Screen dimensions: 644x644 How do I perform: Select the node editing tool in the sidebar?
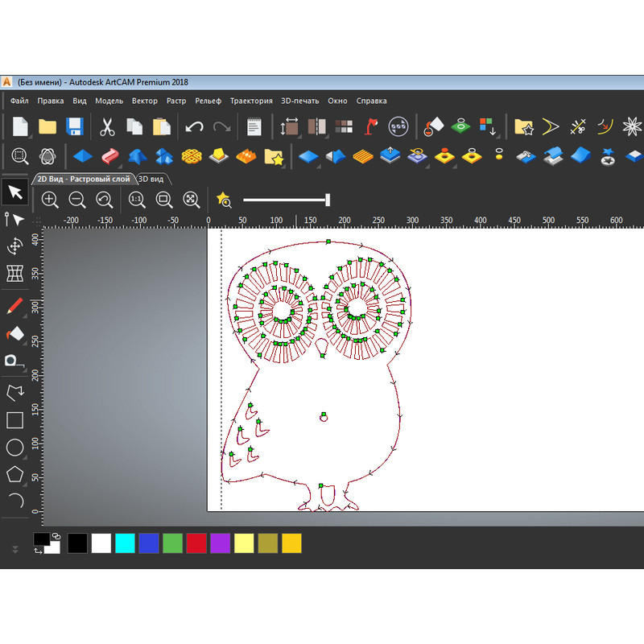(14, 219)
